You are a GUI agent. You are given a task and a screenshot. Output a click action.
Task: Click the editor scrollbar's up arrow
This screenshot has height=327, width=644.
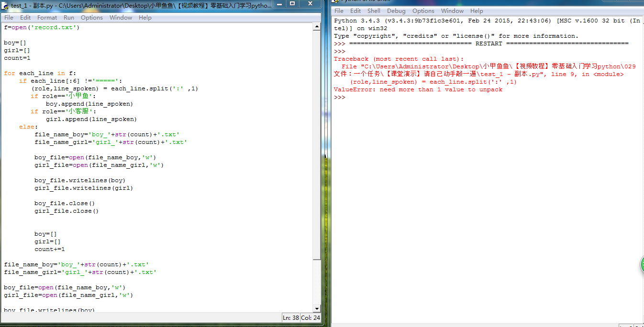tap(316, 26)
